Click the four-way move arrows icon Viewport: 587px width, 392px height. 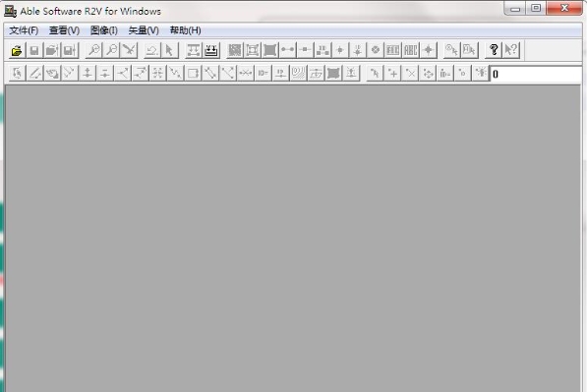[x=428, y=74]
